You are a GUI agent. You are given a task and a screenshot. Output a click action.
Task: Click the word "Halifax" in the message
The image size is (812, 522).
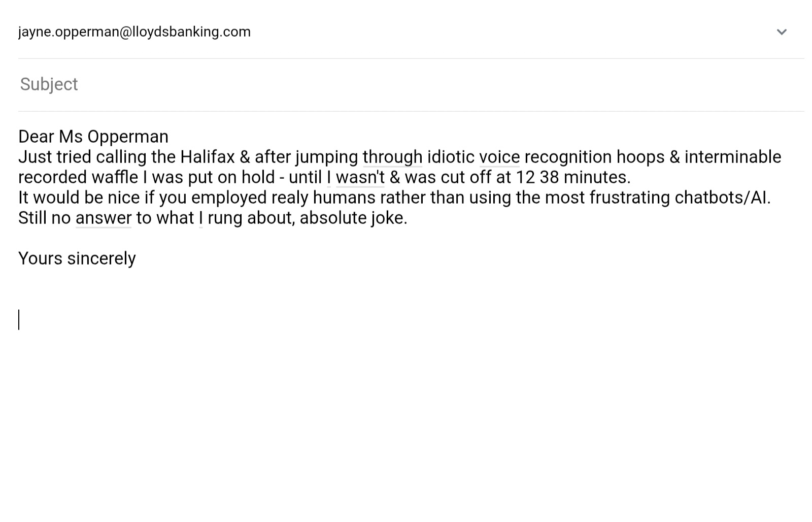pyautogui.click(x=208, y=157)
